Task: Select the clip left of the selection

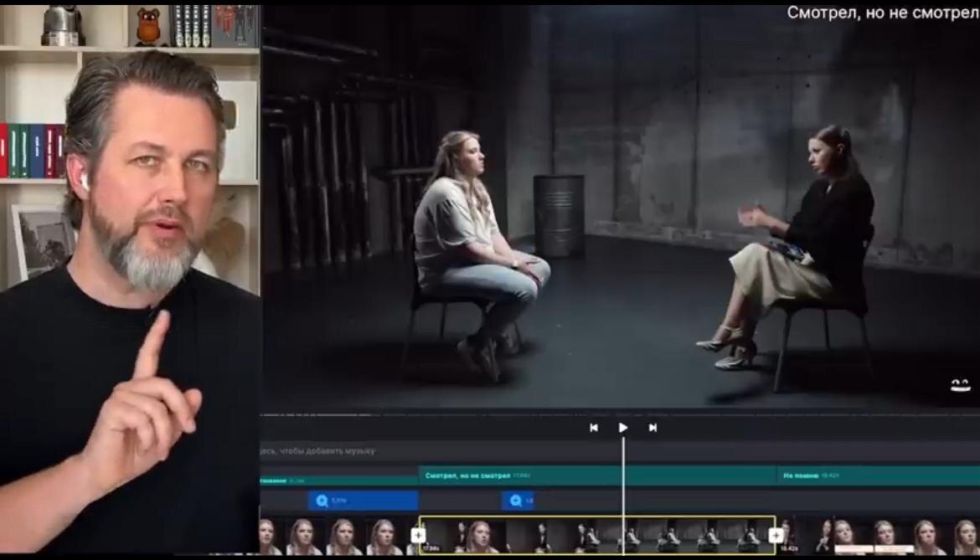Action: coord(338,537)
